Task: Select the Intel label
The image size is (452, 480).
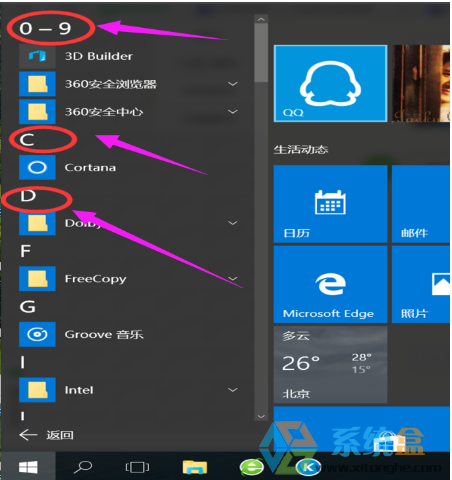Action: click(79, 390)
